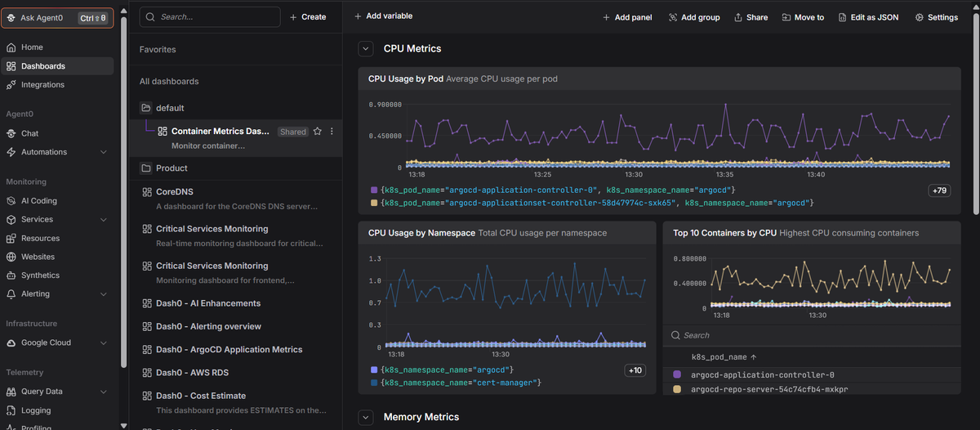Click the Ask Agent0 logo icon

click(11, 17)
